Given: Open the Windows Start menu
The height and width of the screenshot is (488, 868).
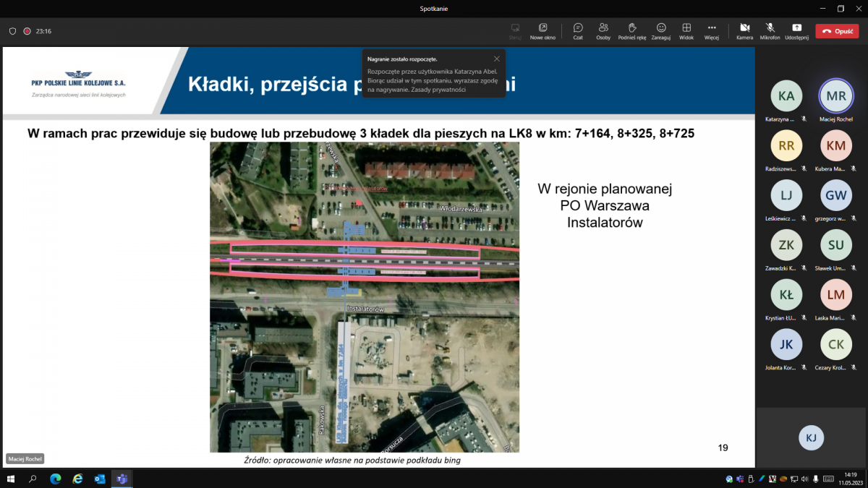Looking at the screenshot, I should point(11,479).
